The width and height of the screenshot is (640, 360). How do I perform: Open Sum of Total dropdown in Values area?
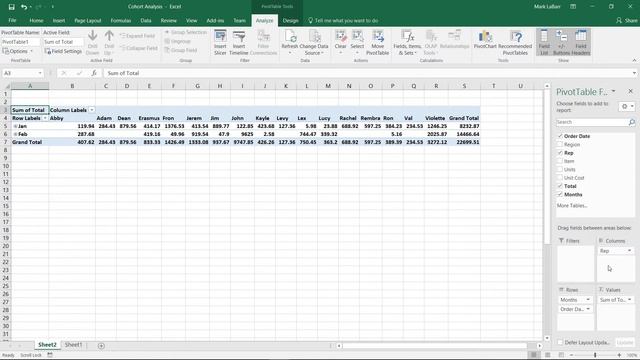coord(629,300)
